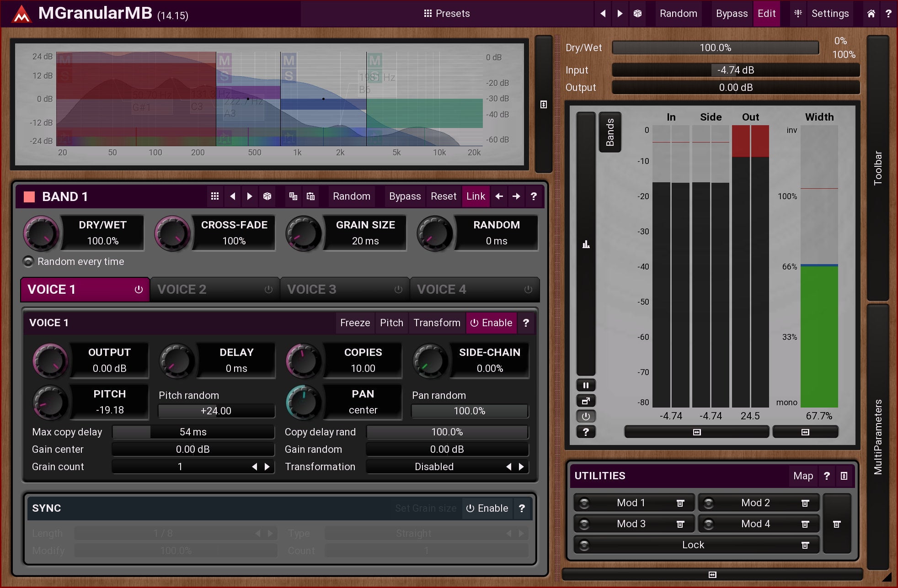Screen dimensions: 898x588
Task: Click the Lock settings list icon
Action: [805, 545]
